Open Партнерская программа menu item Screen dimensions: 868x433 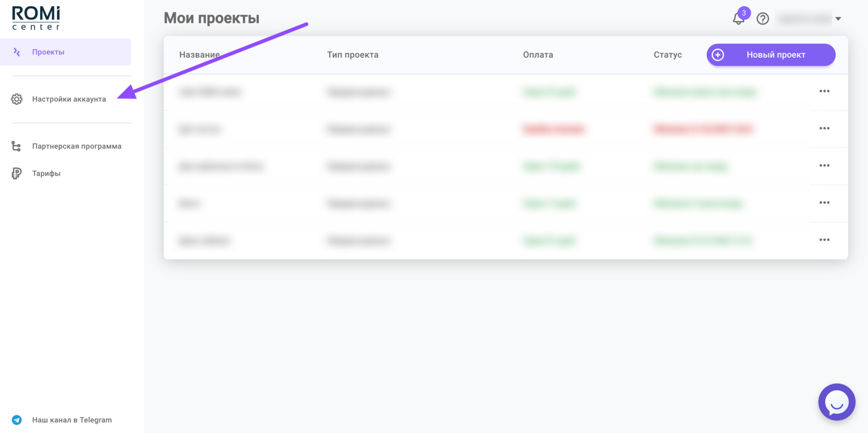click(x=76, y=146)
